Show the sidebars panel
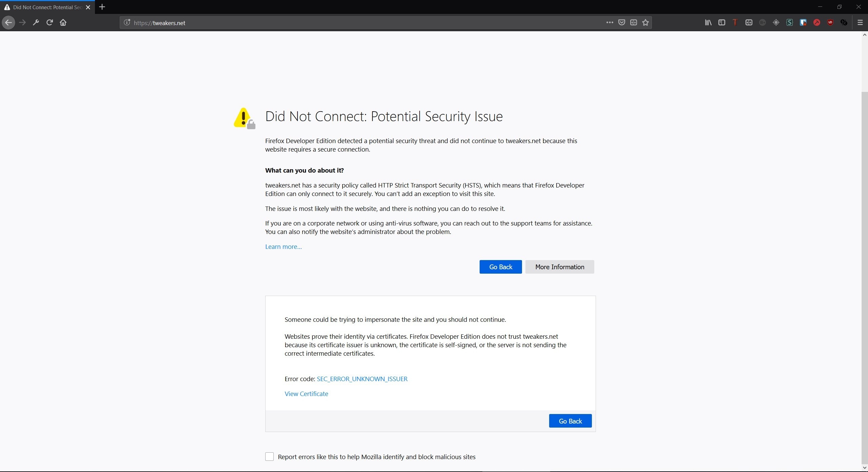This screenshot has width=868, height=472. click(x=721, y=23)
